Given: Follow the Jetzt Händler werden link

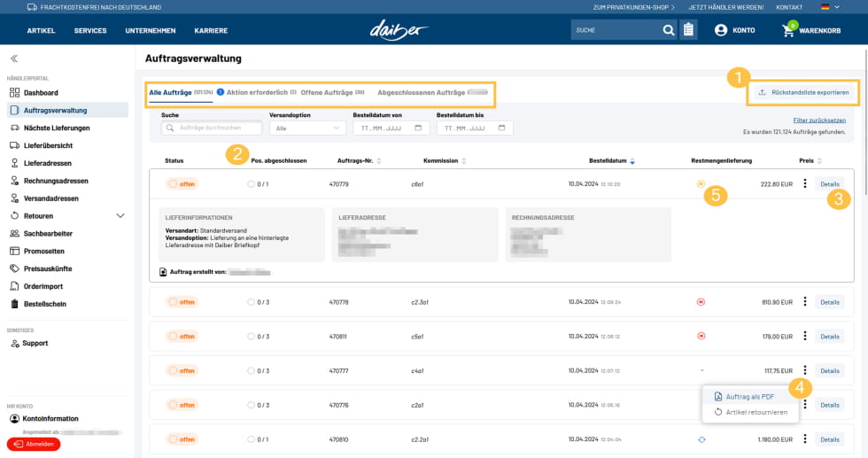Looking at the screenshot, I should (725, 7).
